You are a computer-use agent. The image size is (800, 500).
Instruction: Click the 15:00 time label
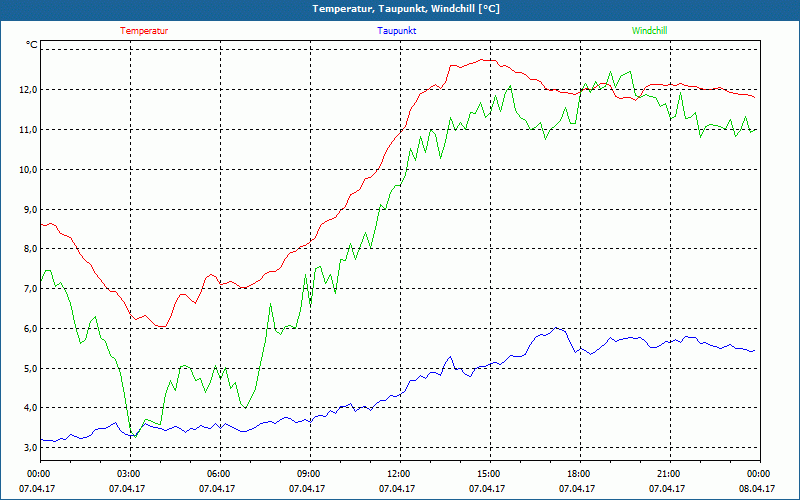[490, 473]
